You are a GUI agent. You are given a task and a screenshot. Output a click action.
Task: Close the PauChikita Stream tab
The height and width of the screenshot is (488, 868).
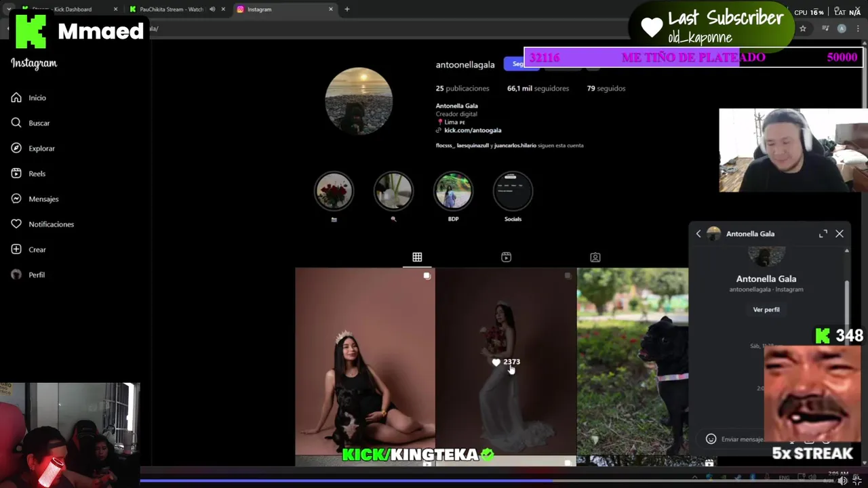click(x=223, y=9)
